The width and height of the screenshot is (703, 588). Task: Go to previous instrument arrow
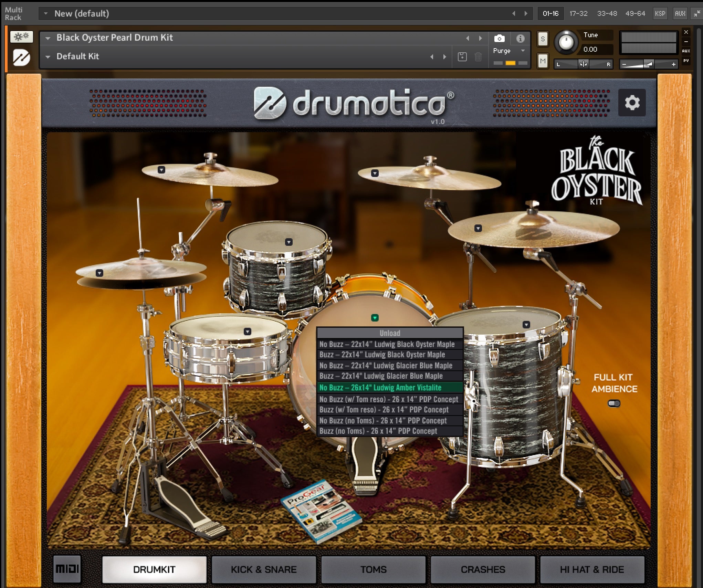click(x=468, y=38)
